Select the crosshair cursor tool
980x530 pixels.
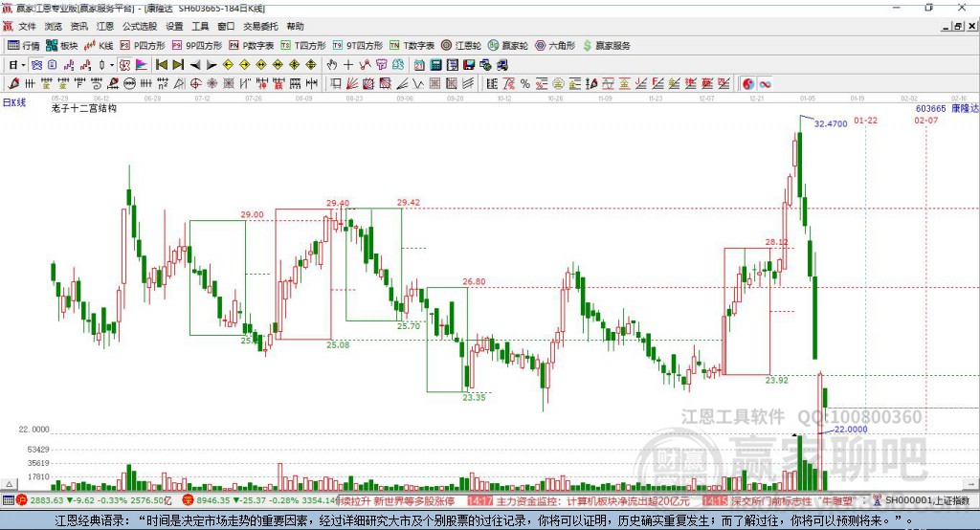348,65
